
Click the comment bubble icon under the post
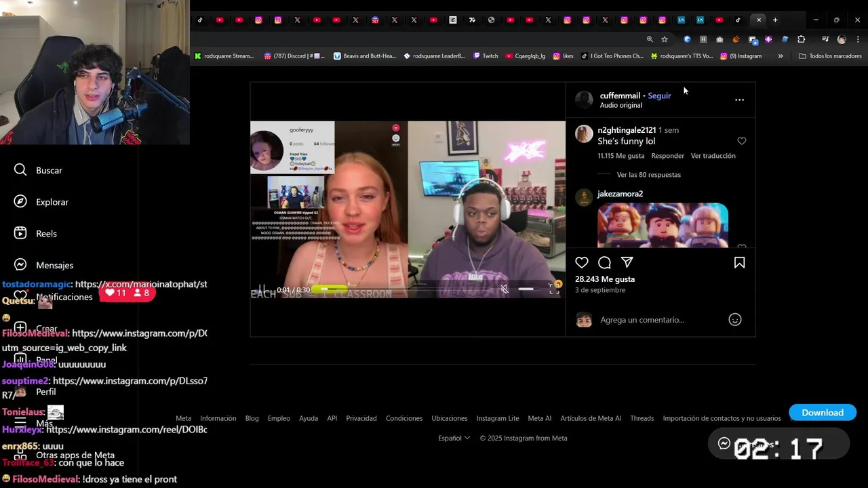pos(604,262)
